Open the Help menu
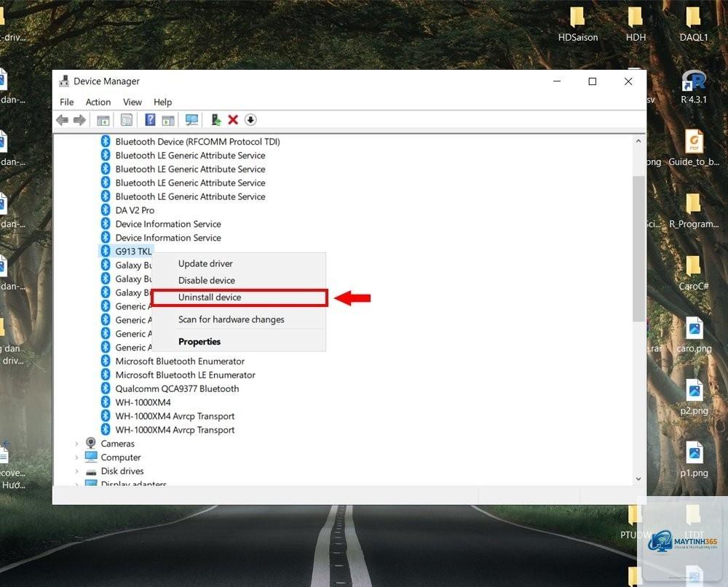Image resolution: width=728 pixels, height=587 pixels. pos(162,102)
